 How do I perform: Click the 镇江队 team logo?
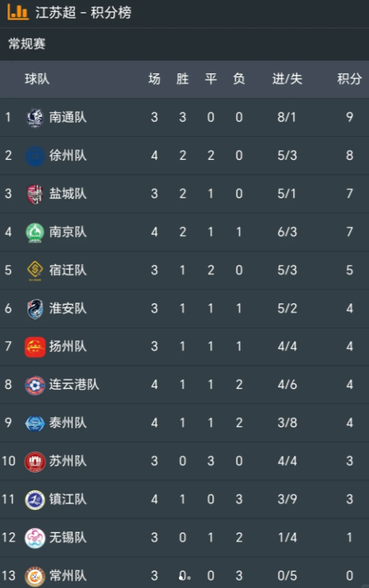[35, 500]
